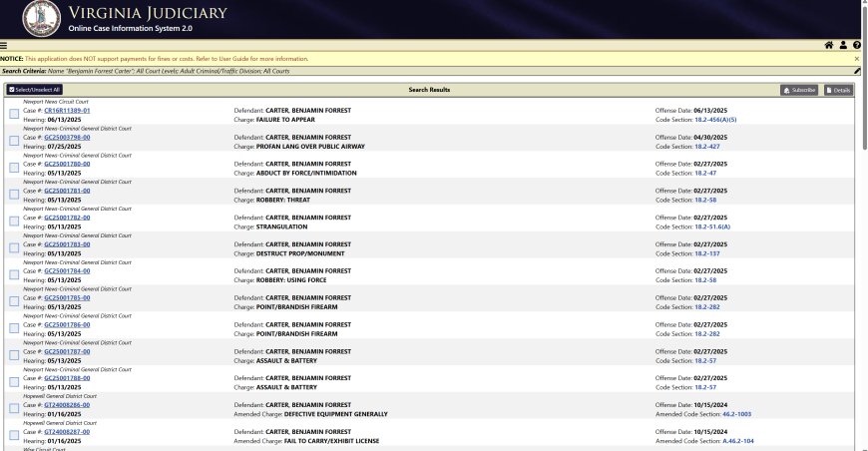Open amended code section A.46.2-104
868x451 pixels.
738,441
